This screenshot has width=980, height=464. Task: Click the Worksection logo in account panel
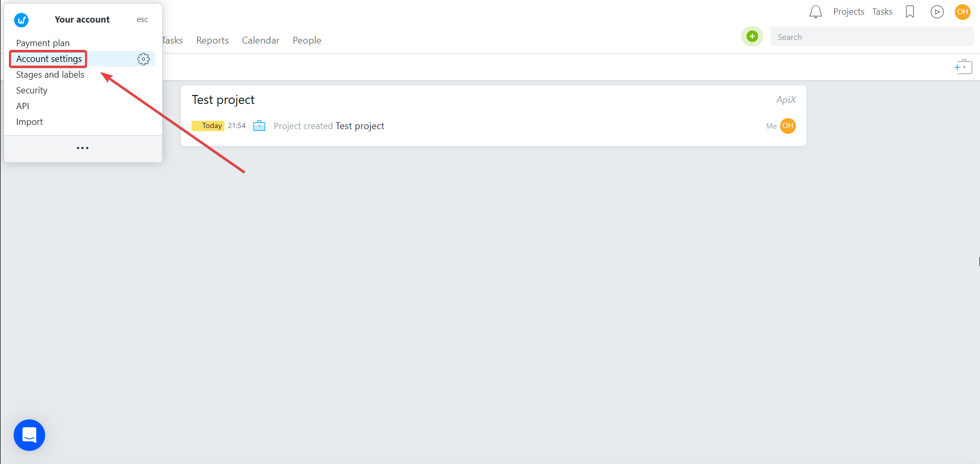22,20
